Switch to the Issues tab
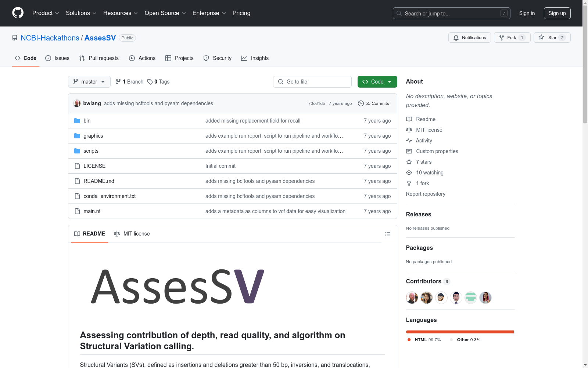The image size is (588, 368). [57, 58]
